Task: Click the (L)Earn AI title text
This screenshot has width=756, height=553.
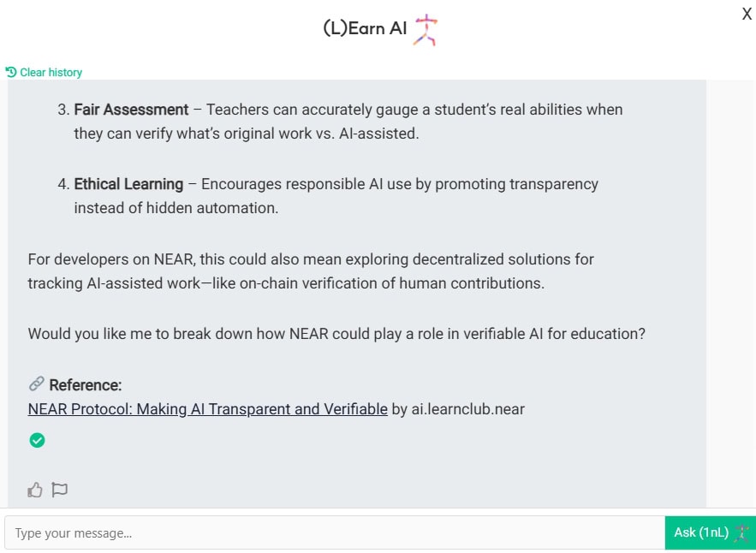Action: pyautogui.click(x=365, y=28)
